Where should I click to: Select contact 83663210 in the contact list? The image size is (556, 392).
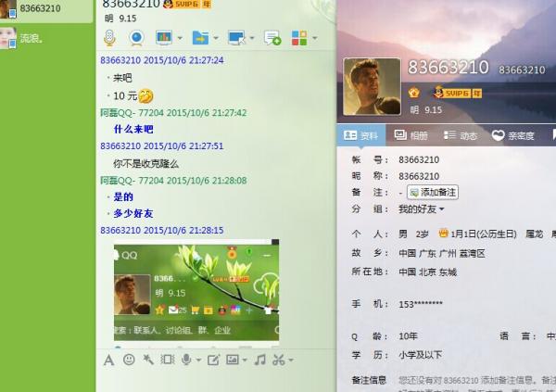point(46,10)
